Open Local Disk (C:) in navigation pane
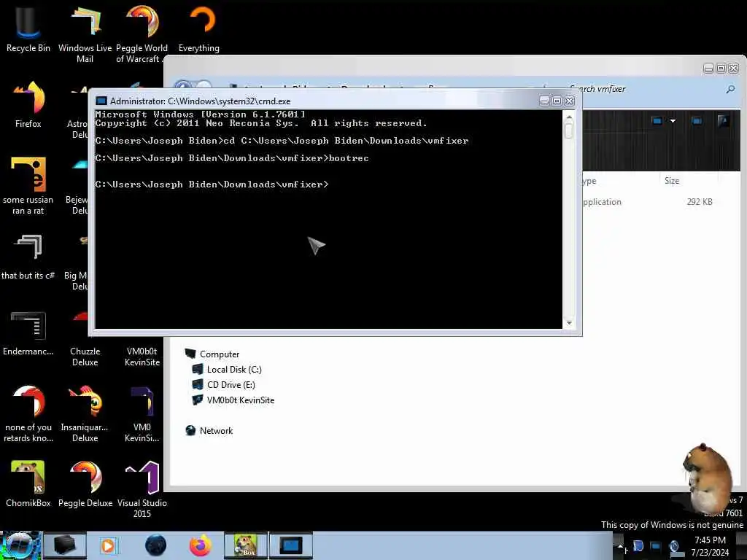The image size is (747, 560). (x=227, y=370)
